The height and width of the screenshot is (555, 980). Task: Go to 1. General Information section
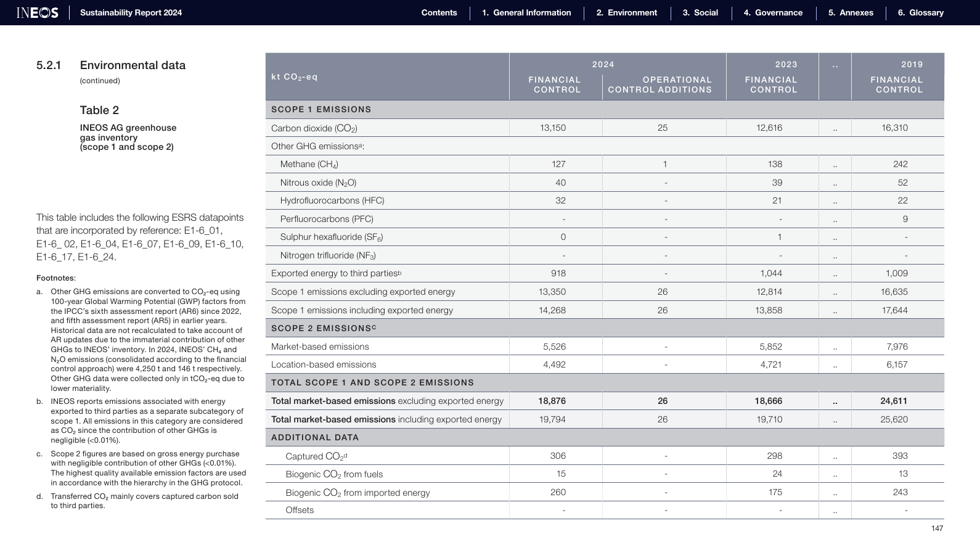pyautogui.click(x=526, y=12)
